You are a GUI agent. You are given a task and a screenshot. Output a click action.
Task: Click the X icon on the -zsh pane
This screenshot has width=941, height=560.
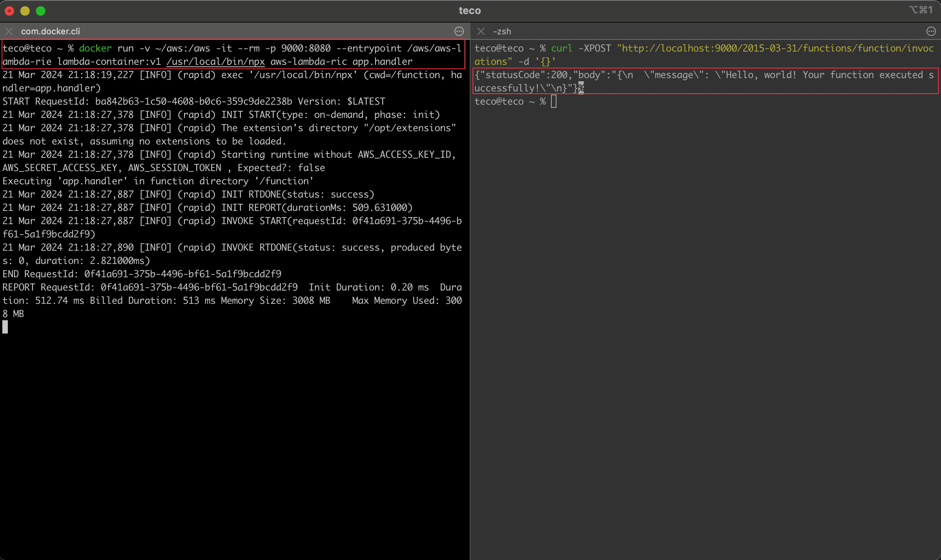click(481, 31)
